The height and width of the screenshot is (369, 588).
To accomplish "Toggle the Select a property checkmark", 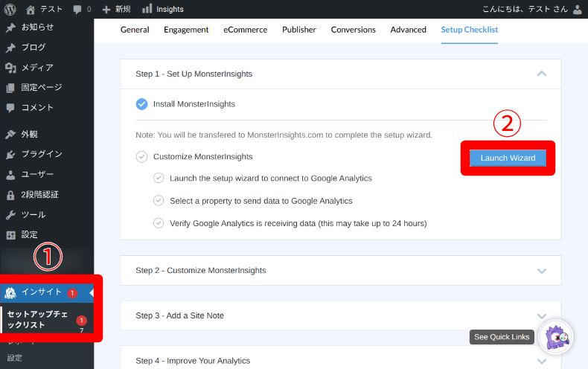I will point(159,201).
